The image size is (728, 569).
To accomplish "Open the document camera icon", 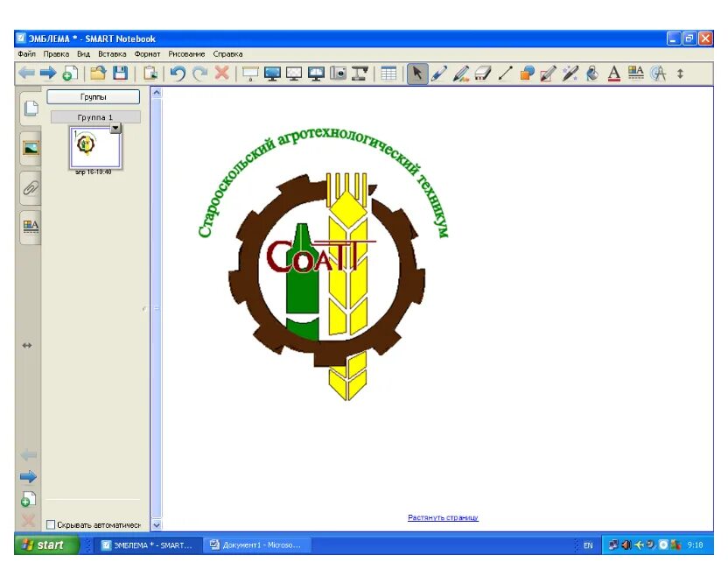I will point(360,74).
